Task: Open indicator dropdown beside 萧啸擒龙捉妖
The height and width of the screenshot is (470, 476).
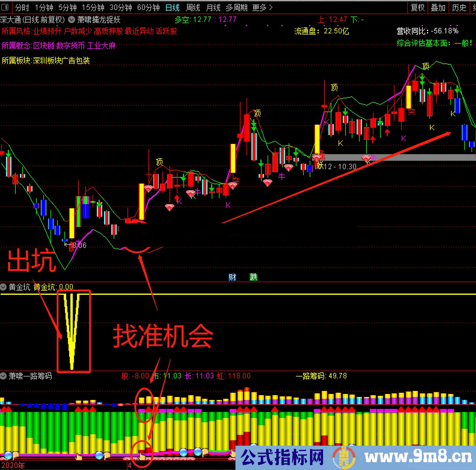Action: point(72,20)
